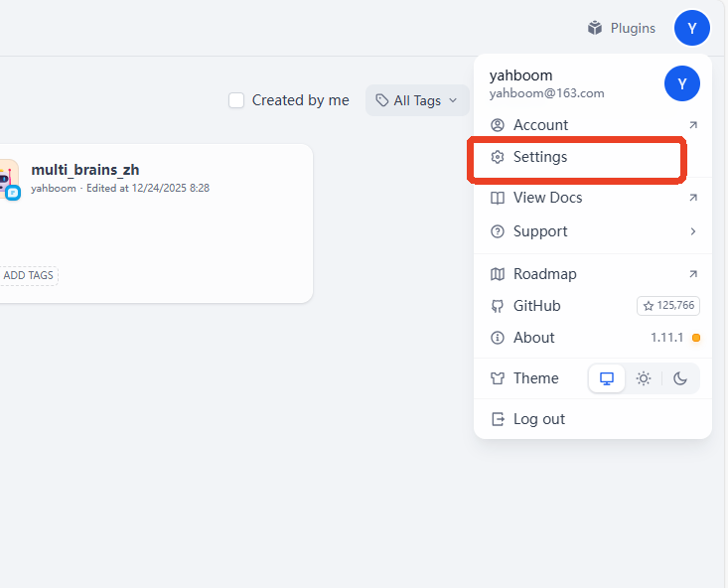Click the Theme t-shirt icon

coord(498,378)
